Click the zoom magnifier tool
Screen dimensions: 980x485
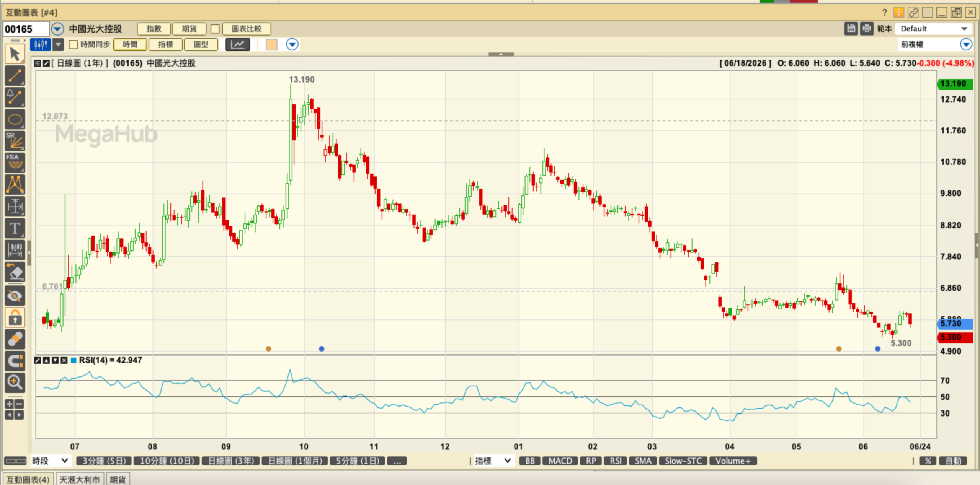15,382
